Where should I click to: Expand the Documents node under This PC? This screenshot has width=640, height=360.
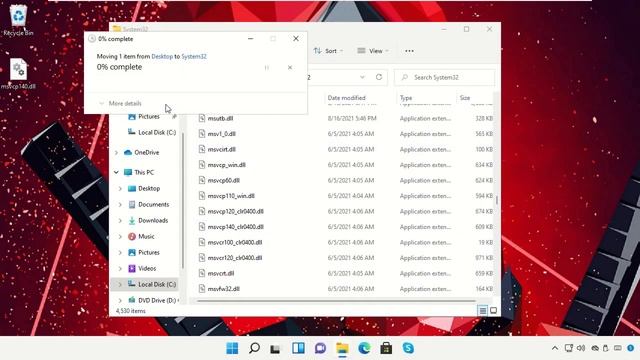pos(120,204)
